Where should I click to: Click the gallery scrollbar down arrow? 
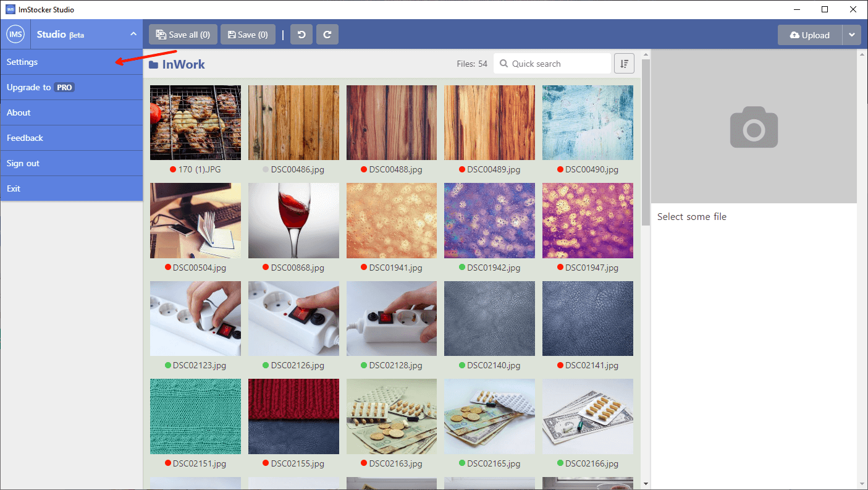646,484
